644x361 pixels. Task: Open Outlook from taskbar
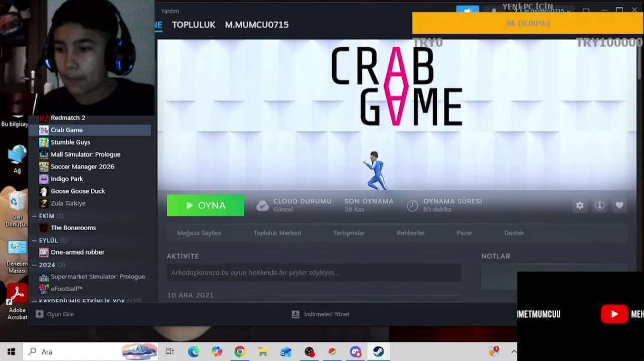click(286, 351)
